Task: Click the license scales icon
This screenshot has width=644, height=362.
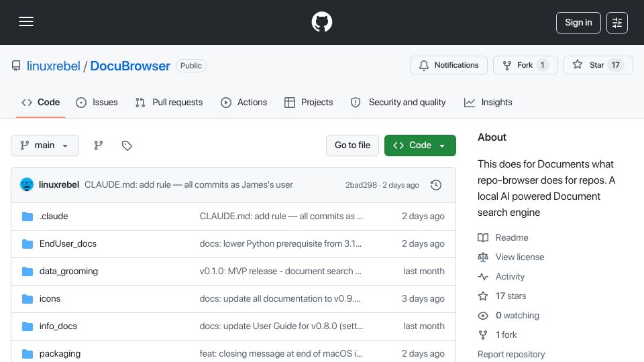Action: pyautogui.click(x=483, y=257)
